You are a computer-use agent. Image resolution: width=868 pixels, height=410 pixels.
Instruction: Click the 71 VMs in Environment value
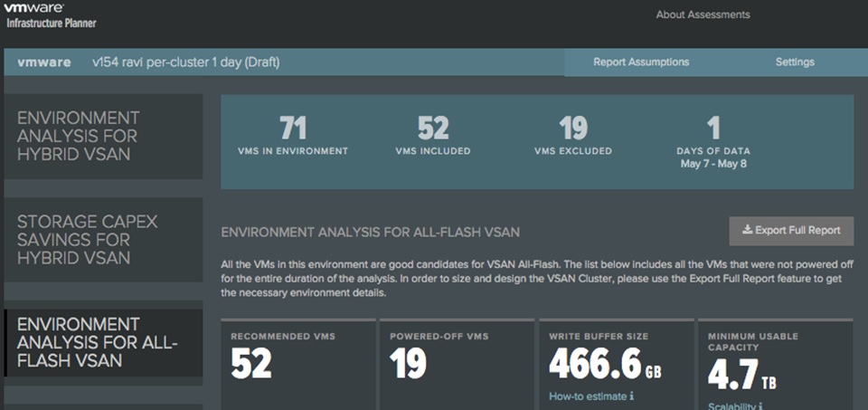tap(293, 129)
